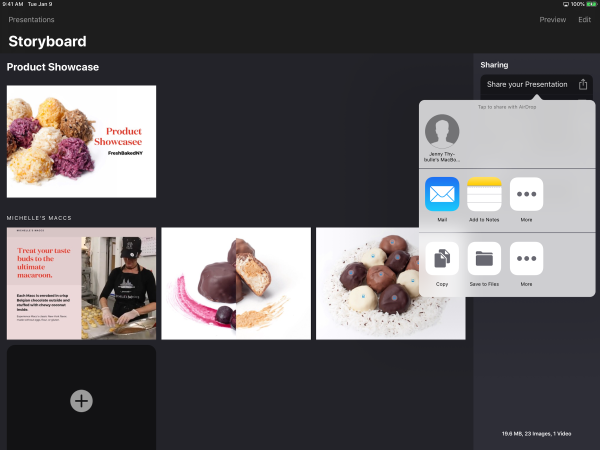Open More actions next to Save to Files
Viewport: 600px width, 450px height.
(x=527, y=258)
